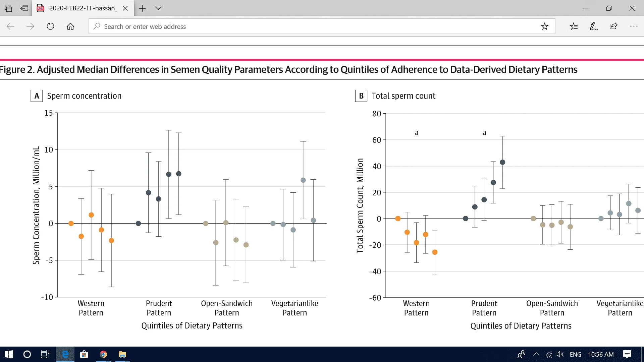Click the 80 tick on panel B axis
This screenshot has width=644, height=362.
[x=377, y=114]
